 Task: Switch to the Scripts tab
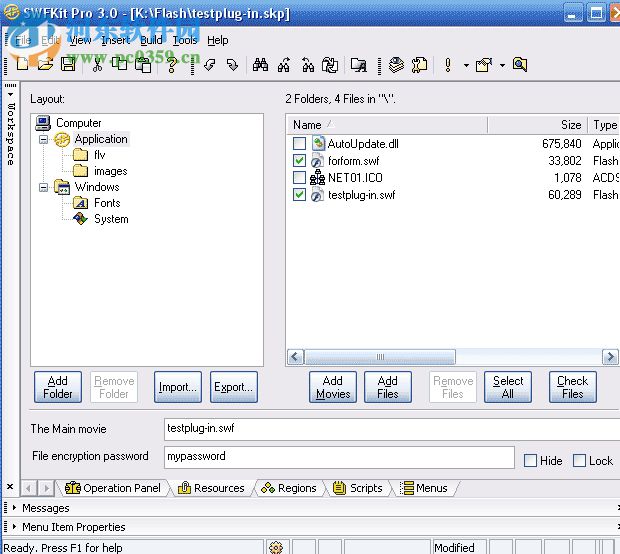coord(358,488)
